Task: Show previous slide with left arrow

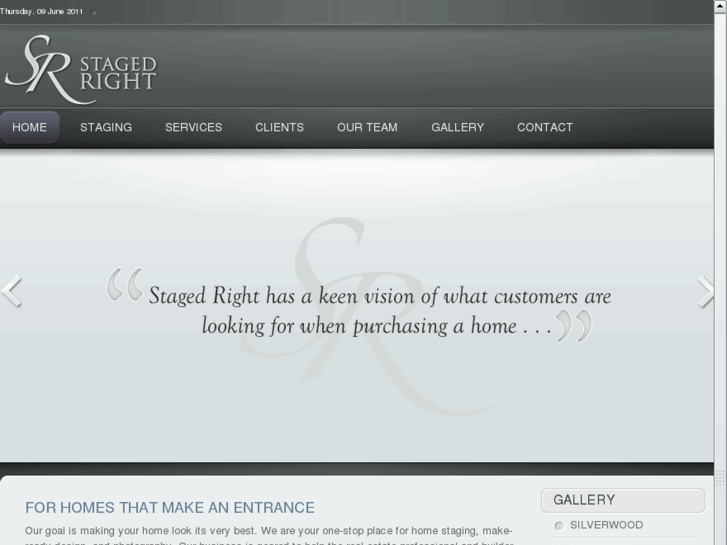Action: [12, 291]
